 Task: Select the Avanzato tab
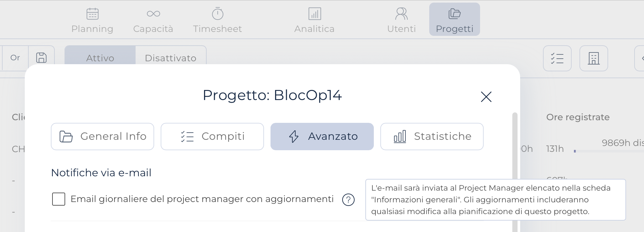click(322, 137)
